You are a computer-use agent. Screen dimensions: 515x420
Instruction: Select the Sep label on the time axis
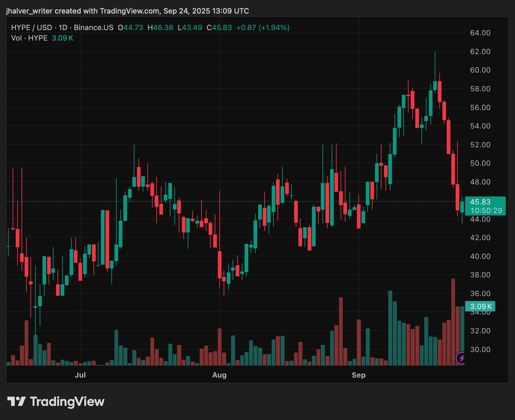(x=359, y=375)
